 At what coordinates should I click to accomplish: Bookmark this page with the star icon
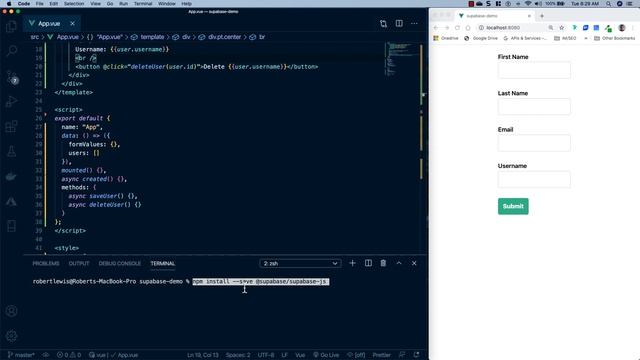click(562, 28)
